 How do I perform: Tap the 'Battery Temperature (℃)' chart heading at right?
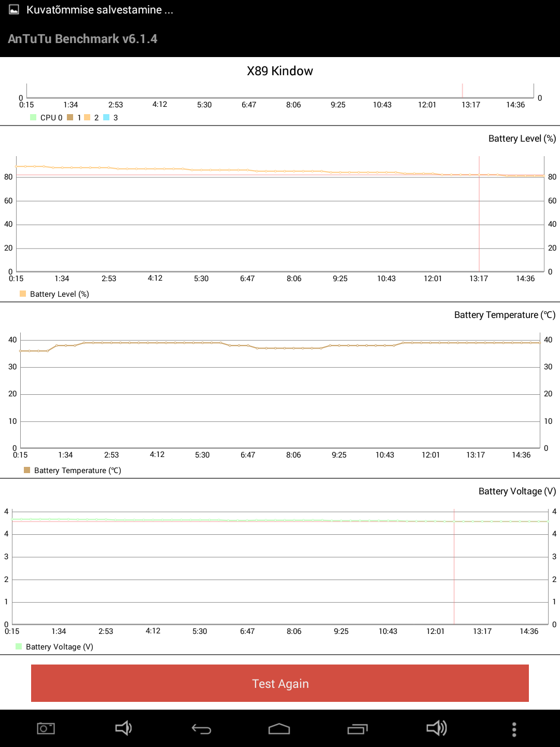tap(505, 315)
